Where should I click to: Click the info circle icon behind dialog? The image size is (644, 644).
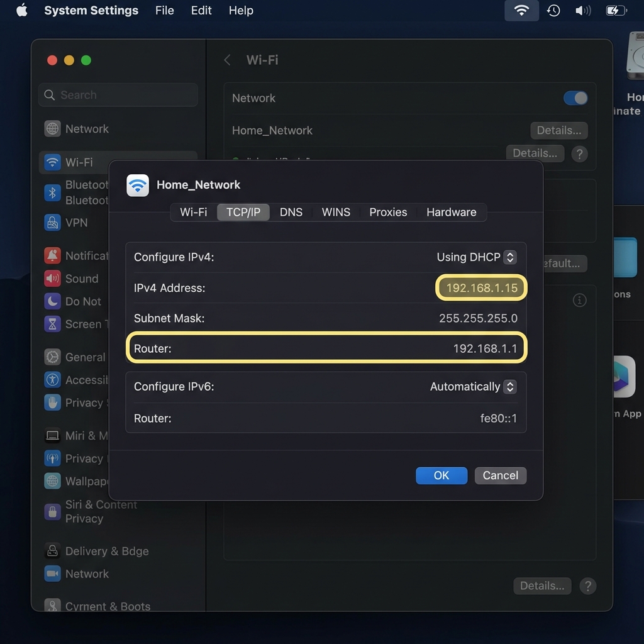(579, 300)
